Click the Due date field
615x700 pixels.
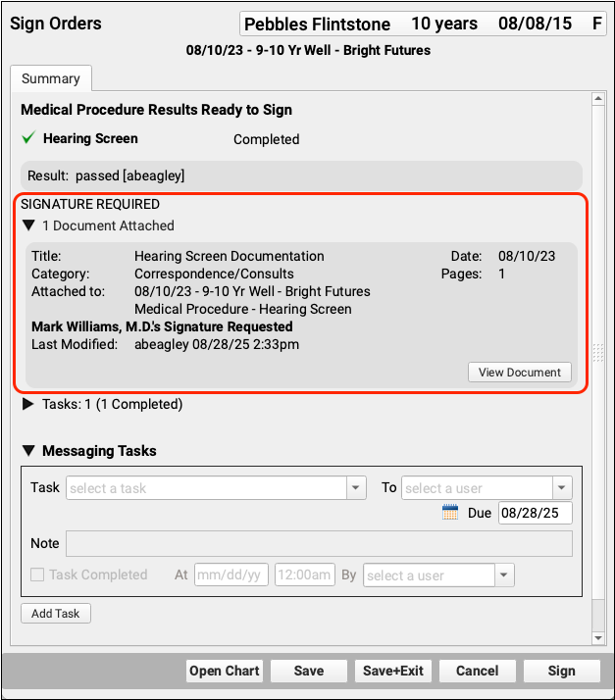535,513
